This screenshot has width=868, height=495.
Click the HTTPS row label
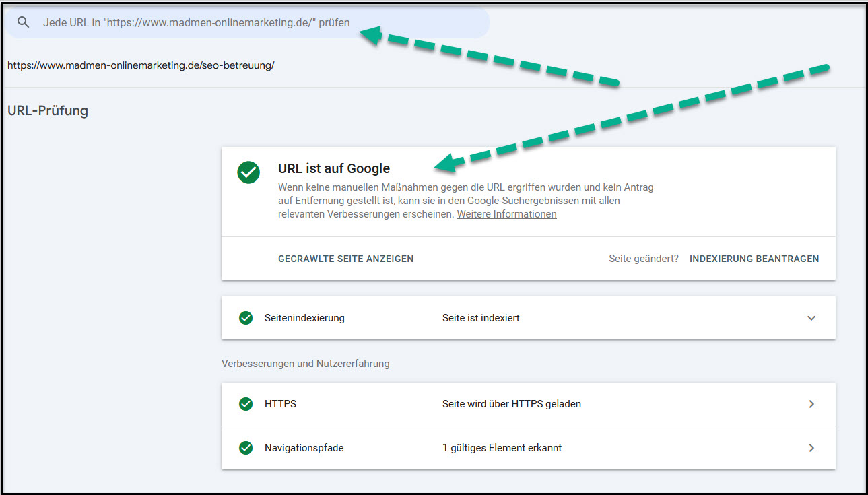tap(280, 404)
